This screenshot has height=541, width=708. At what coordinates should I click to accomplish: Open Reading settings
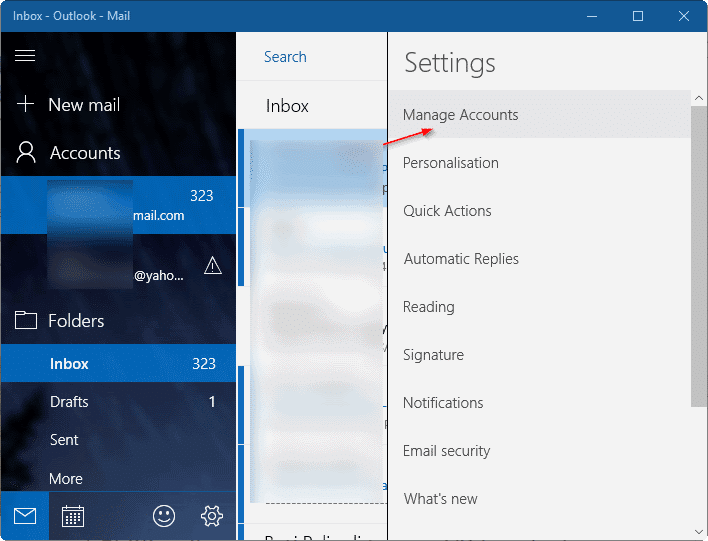540,307
